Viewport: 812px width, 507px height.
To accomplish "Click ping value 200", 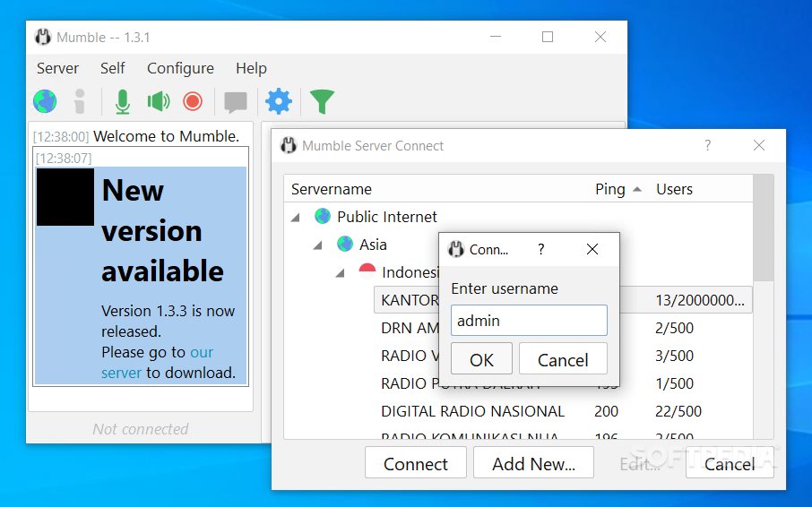I will (x=607, y=411).
